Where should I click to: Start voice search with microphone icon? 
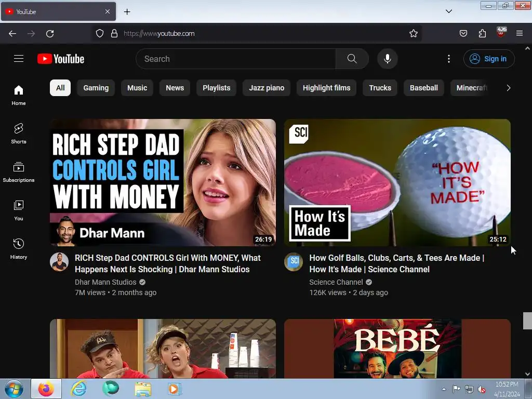(x=387, y=59)
